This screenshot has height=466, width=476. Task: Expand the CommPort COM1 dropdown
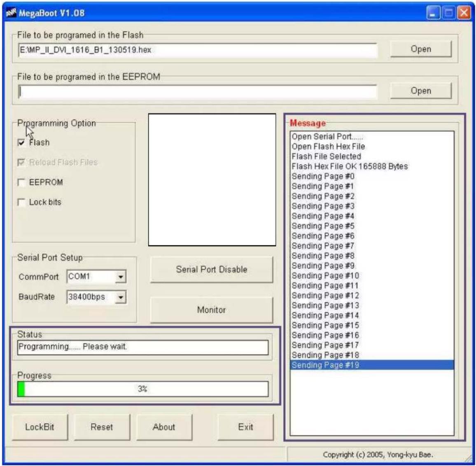click(121, 277)
